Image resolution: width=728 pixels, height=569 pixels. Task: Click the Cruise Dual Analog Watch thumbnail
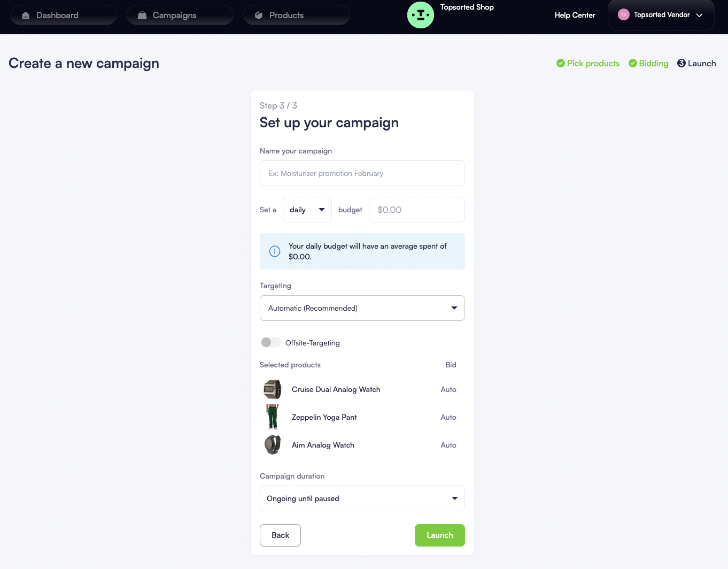point(273,389)
